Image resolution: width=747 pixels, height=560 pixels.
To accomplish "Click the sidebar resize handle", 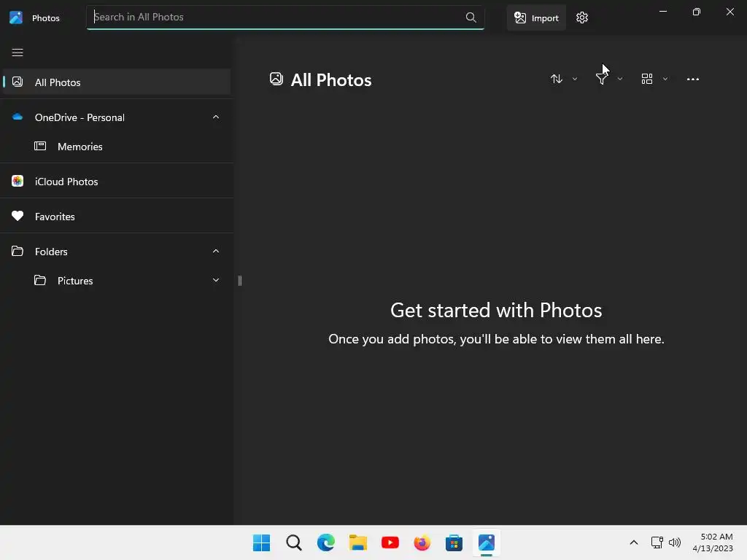I will tap(239, 281).
